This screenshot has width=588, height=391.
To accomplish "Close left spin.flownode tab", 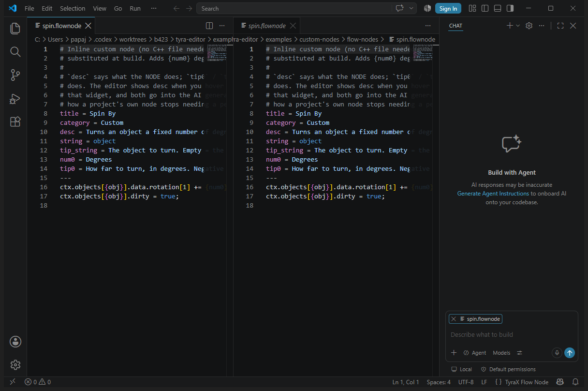I will coord(88,26).
